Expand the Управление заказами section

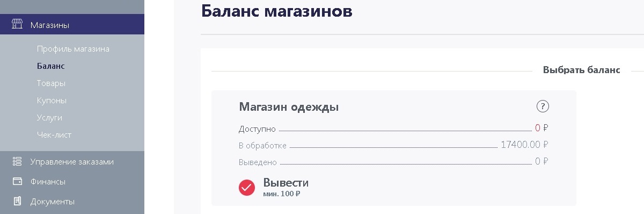click(x=72, y=161)
